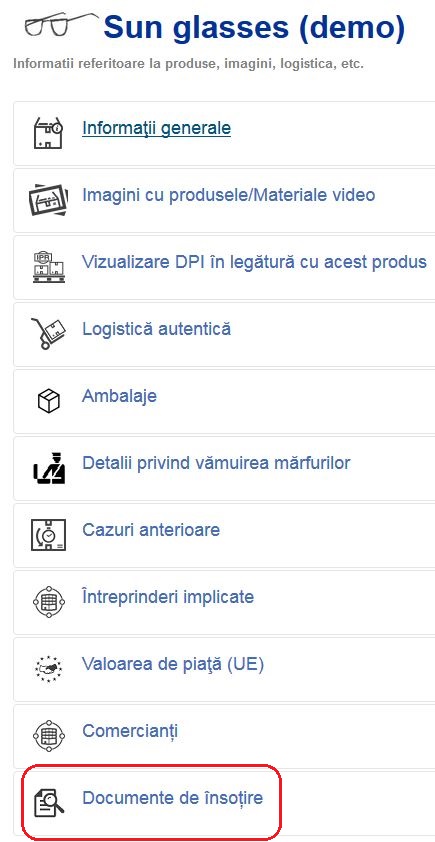Screen dimensions: 435x842
Task: Open Vizualizare DPI în legătură link
Action: tap(254, 262)
